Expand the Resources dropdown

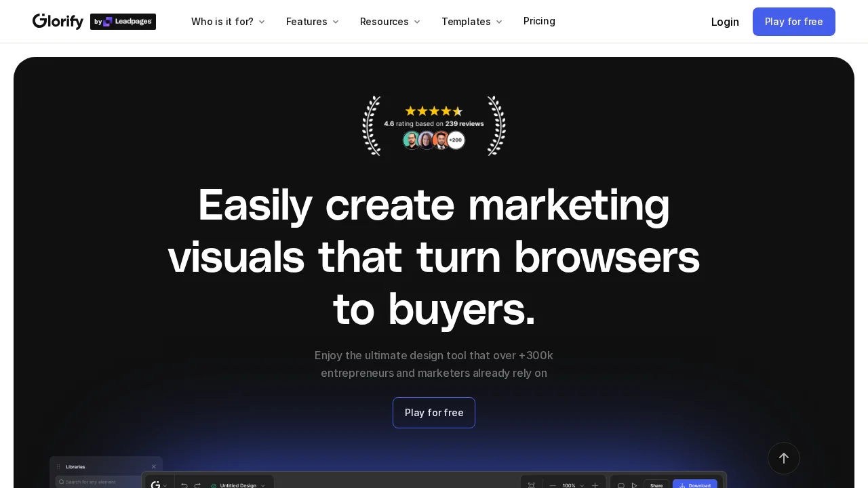click(x=390, y=22)
